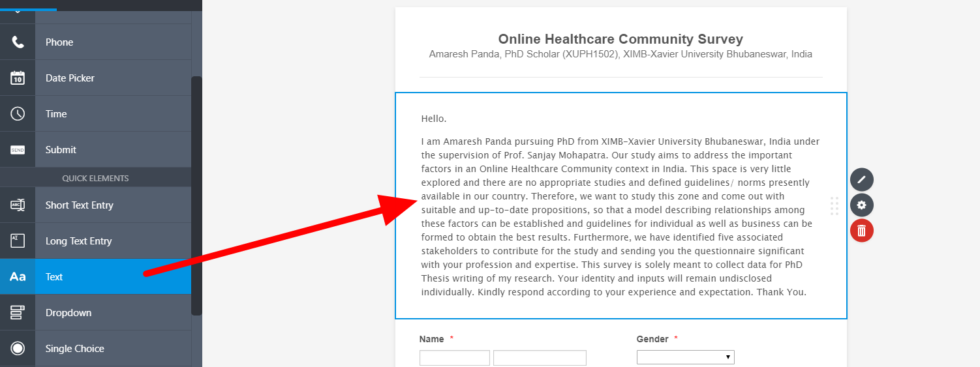Viewport: 980px width, 367px height.
Task: Select the Text element in sidebar
Action: (x=95, y=277)
